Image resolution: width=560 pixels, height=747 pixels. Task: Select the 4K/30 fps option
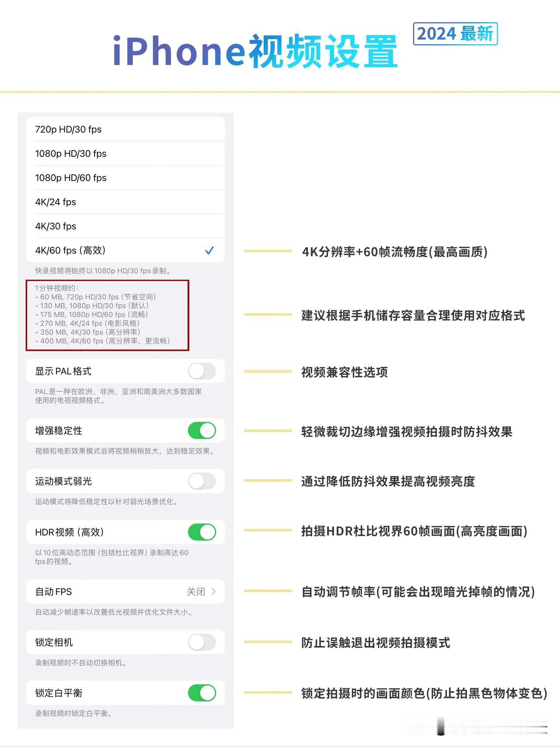[126, 226]
